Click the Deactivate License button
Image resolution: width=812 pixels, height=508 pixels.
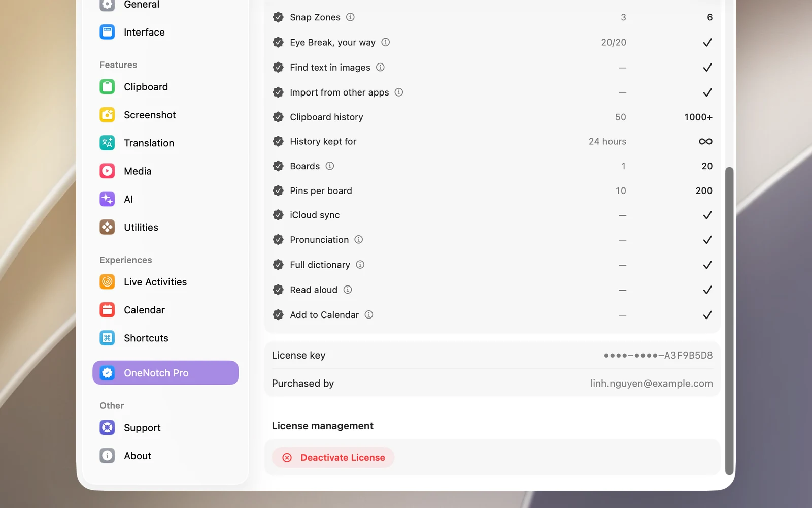(x=333, y=457)
